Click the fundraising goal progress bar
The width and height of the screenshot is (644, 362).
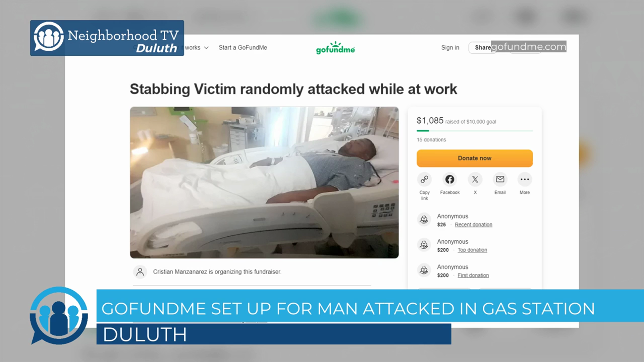click(475, 131)
